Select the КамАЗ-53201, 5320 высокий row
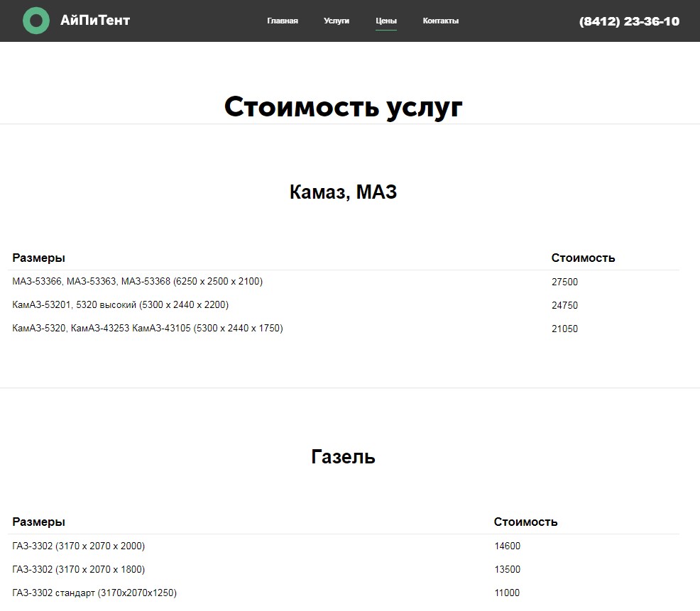This screenshot has width=700, height=611. pos(121,305)
